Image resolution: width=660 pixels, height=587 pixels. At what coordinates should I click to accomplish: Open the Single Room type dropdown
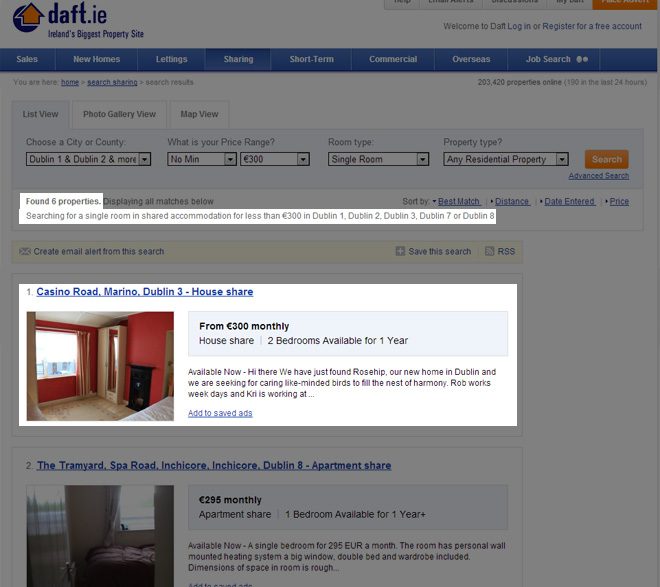tap(378, 159)
